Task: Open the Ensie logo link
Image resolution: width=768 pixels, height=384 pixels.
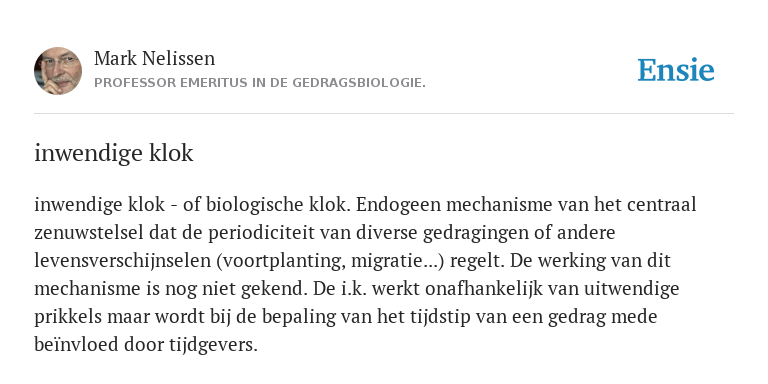Action: tap(676, 70)
